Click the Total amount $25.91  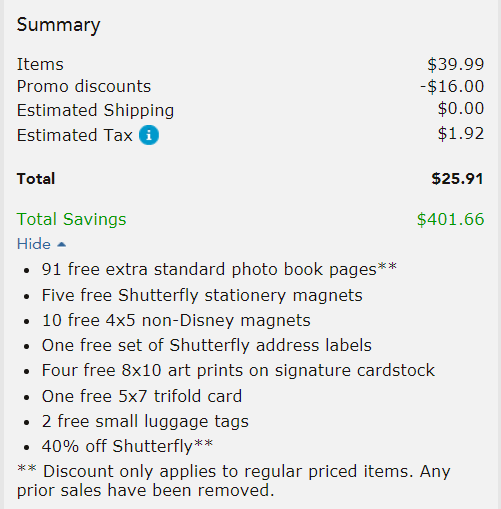point(457,179)
